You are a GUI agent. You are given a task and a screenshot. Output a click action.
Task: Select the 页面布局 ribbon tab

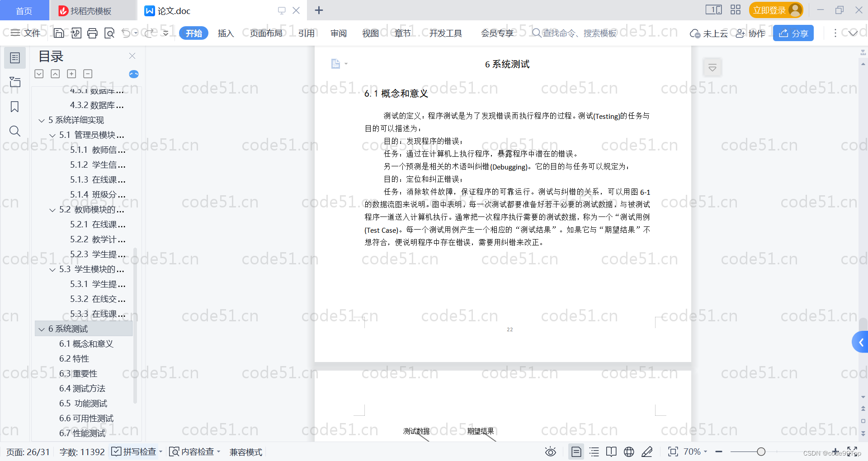[266, 33]
